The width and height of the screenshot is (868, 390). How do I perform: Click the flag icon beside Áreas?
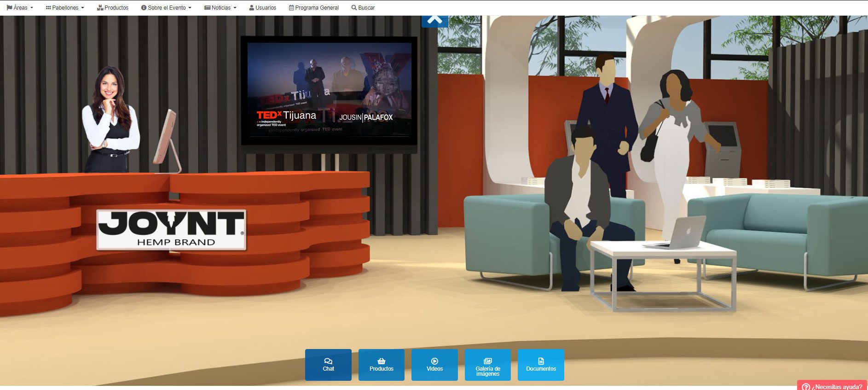point(9,8)
